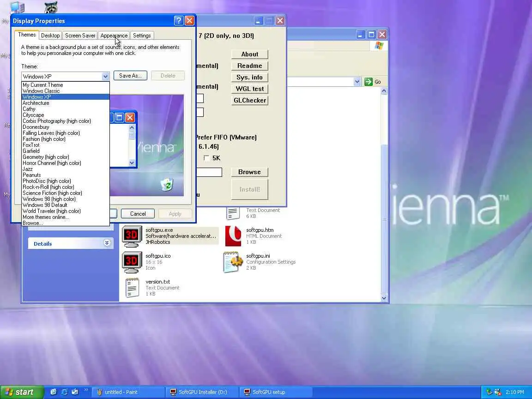Image resolution: width=532 pixels, height=399 pixels.
Task: Select the Peanuts theme
Action: 66,175
